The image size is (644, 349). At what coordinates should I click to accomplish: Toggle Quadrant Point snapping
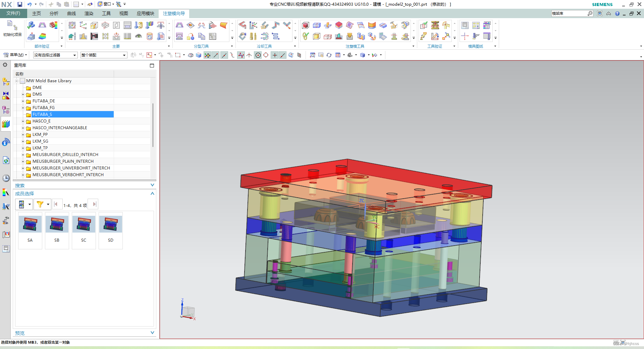click(266, 55)
